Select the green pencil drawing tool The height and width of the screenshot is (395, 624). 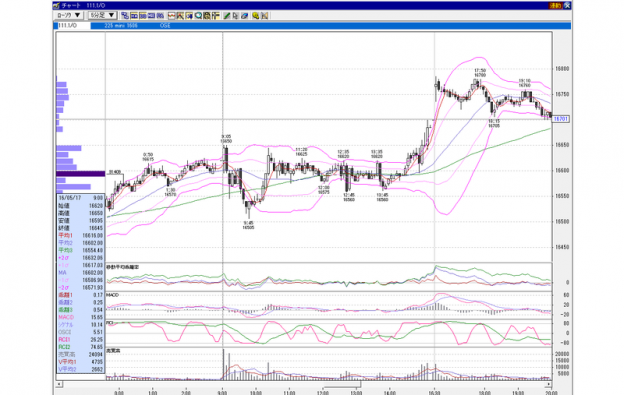coord(227,16)
